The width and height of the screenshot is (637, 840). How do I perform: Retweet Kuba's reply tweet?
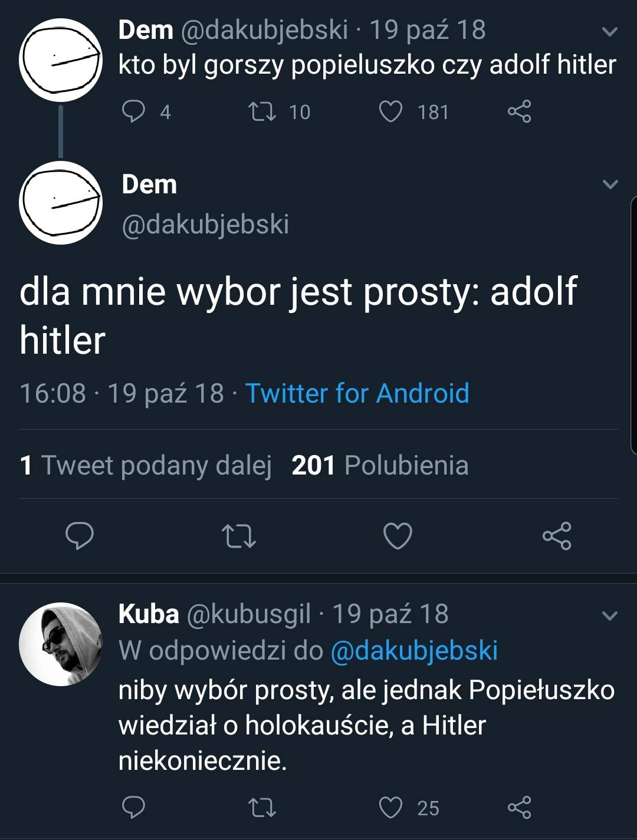point(262,807)
